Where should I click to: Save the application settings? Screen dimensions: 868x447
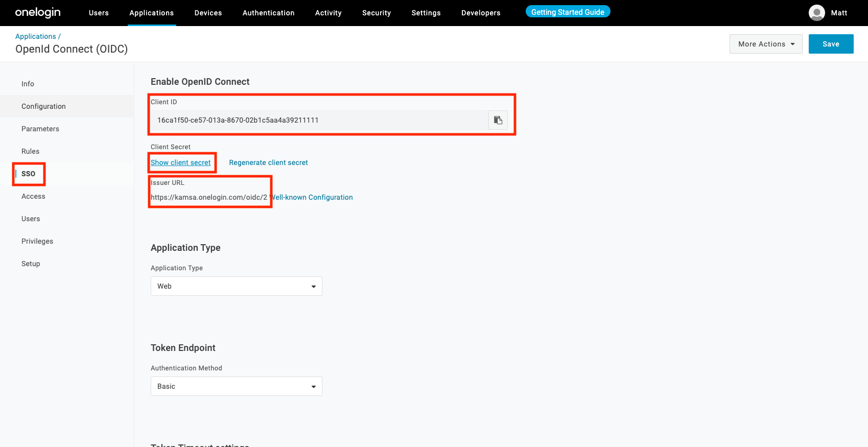pos(831,44)
